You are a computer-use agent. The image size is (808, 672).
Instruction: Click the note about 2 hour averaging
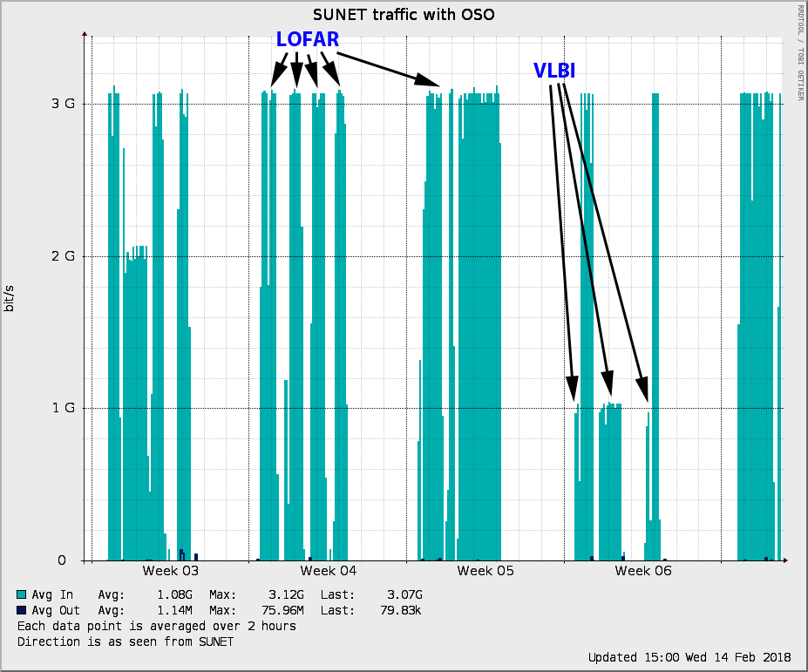tap(157, 626)
